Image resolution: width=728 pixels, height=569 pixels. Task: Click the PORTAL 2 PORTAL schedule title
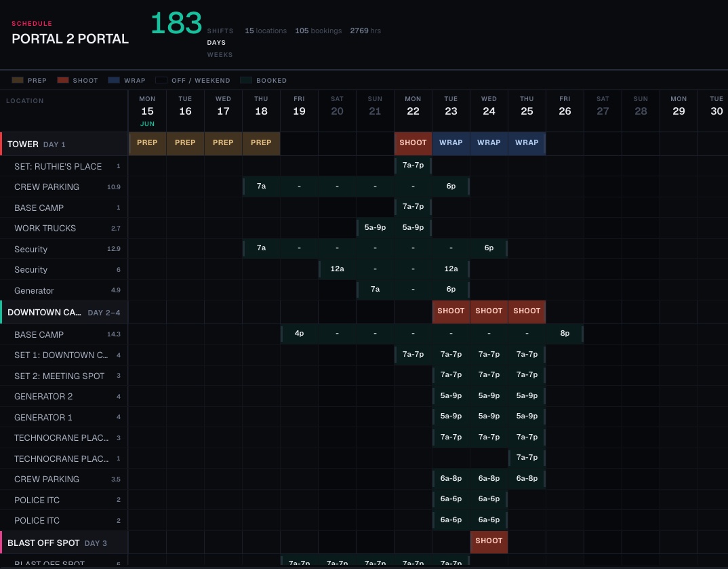70,39
